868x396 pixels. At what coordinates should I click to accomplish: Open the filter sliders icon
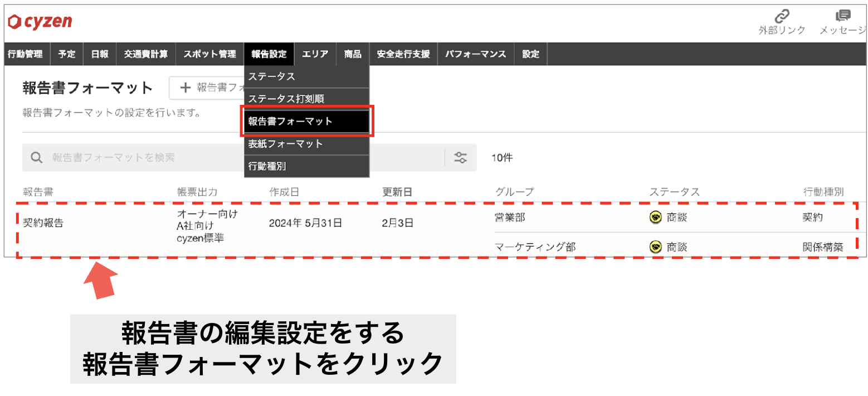pos(460,158)
